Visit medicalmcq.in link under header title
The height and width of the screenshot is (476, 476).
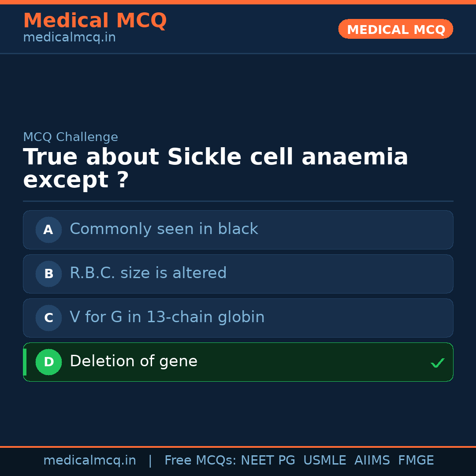(69, 38)
